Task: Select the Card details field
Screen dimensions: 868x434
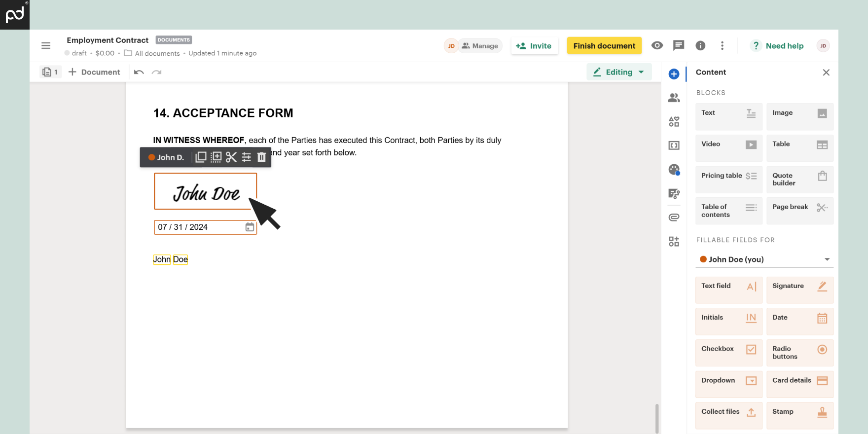Action: pyautogui.click(x=800, y=384)
